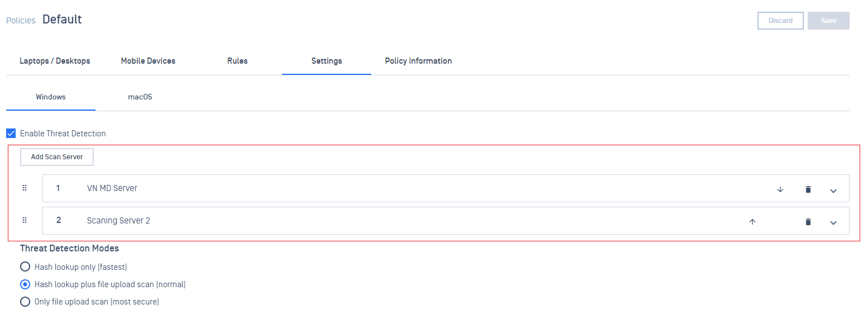The width and height of the screenshot is (868, 319).
Task: Delete VN MD Server using trash icon
Action: point(808,189)
